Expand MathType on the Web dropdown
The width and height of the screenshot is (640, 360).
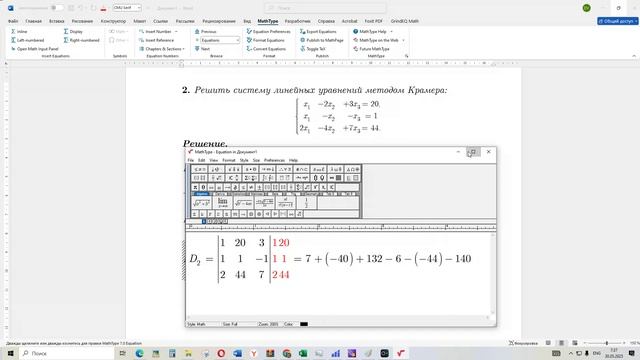click(x=403, y=40)
